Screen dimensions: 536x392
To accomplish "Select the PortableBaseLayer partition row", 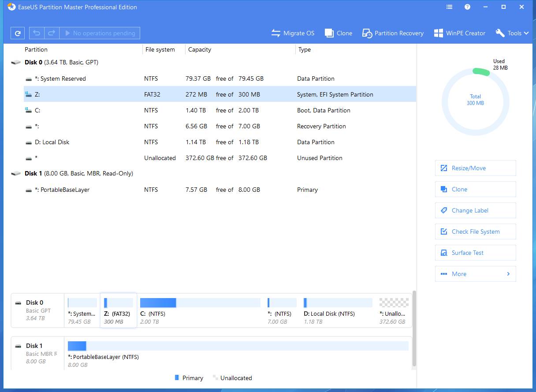I will click(220, 190).
